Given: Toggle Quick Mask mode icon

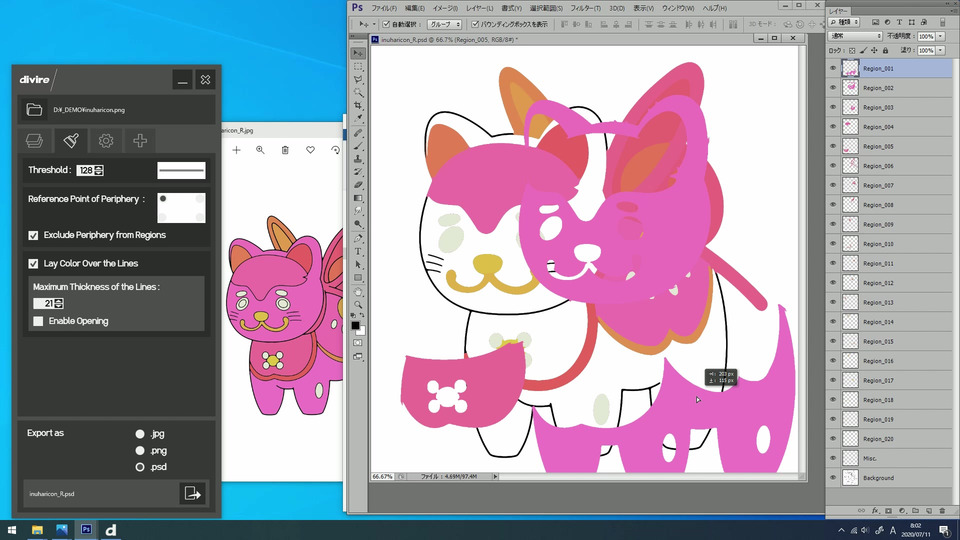Looking at the screenshot, I should (358, 343).
